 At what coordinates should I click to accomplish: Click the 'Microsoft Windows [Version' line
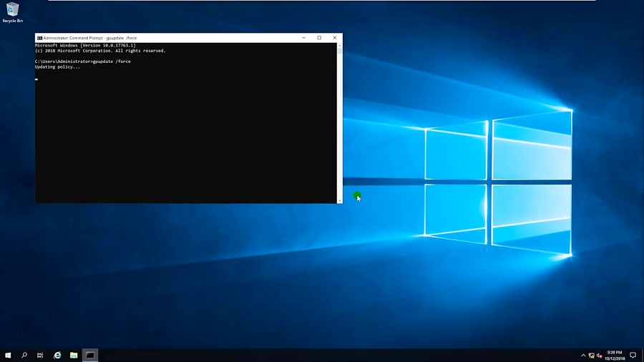pyautogui.click(x=85, y=46)
